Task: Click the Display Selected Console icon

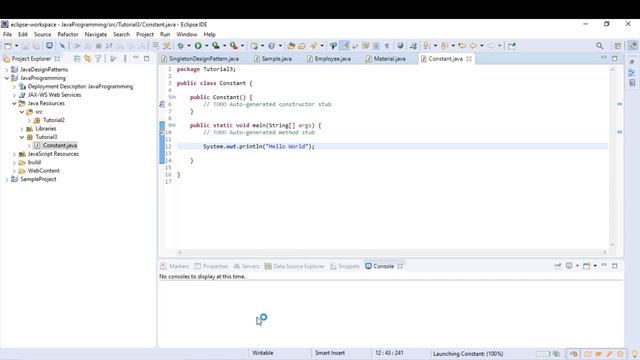Action: coord(569,266)
